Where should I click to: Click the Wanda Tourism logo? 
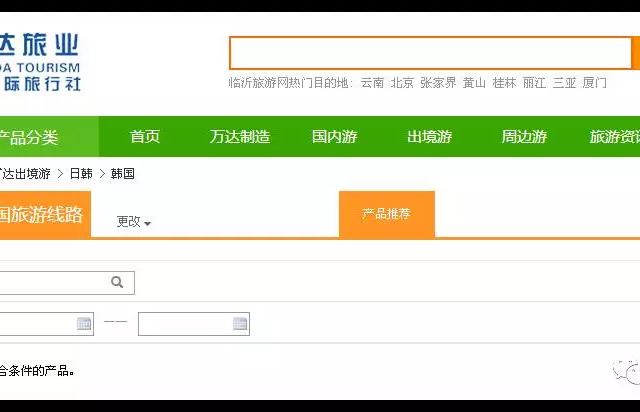pyautogui.click(x=40, y=62)
